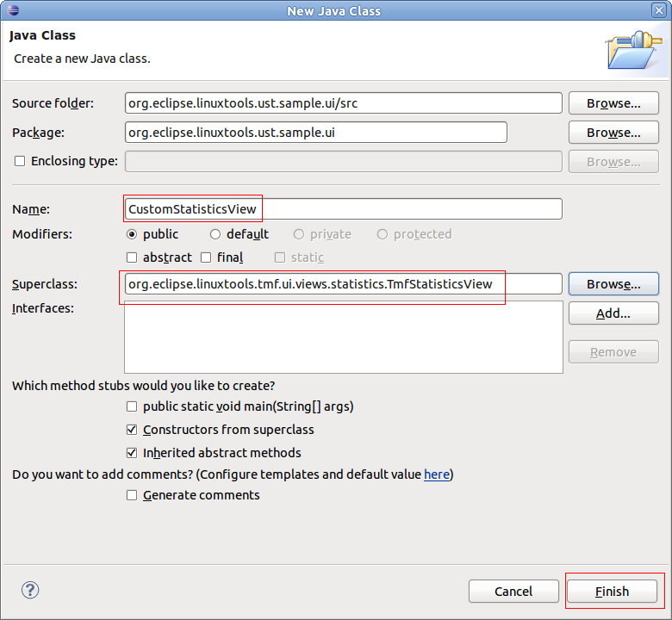This screenshot has width=672, height=620.
Task: Click the Eclipse icon in title bar
Action: coord(13,10)
